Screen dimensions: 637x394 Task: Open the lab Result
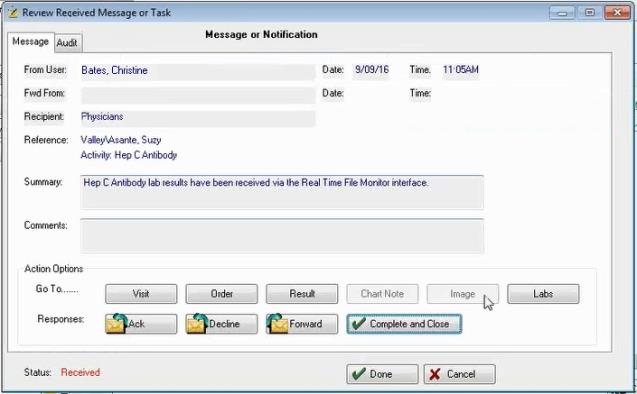point(302,294)
